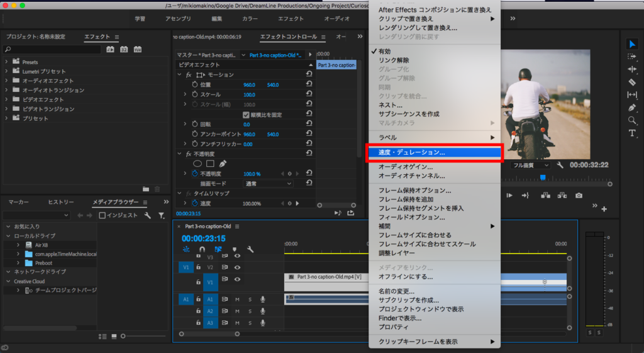Create new custom bin in Effects panel

point(146,189)
